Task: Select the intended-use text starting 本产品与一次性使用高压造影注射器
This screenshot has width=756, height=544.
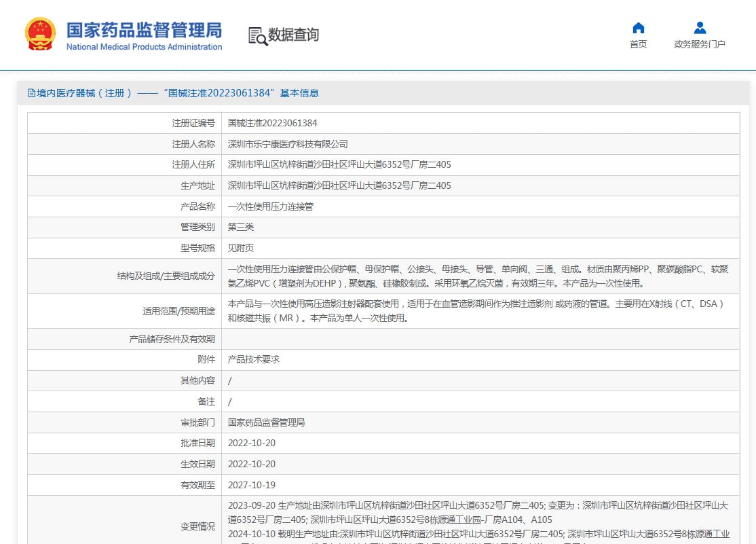Action: pos(476,311)
